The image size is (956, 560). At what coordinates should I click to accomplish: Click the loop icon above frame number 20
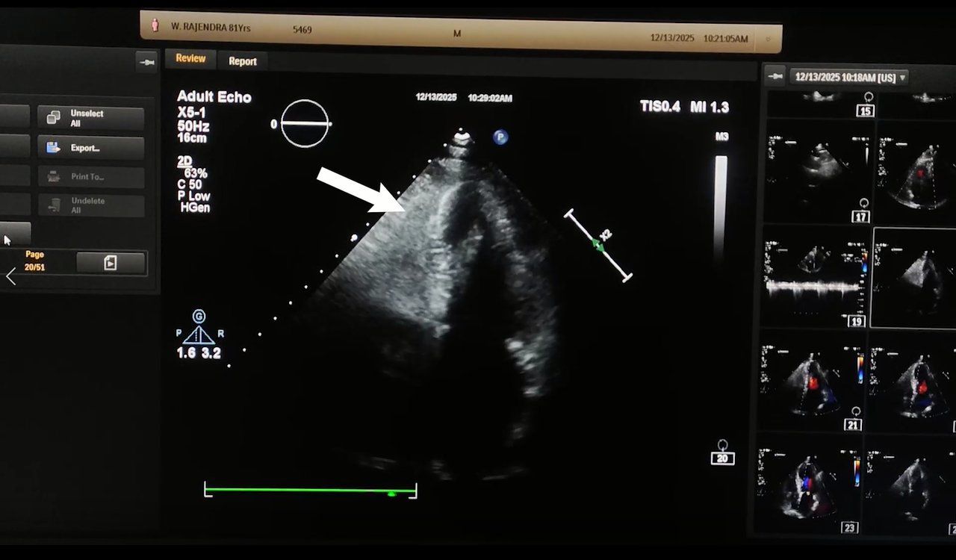(x=722, y=445)
